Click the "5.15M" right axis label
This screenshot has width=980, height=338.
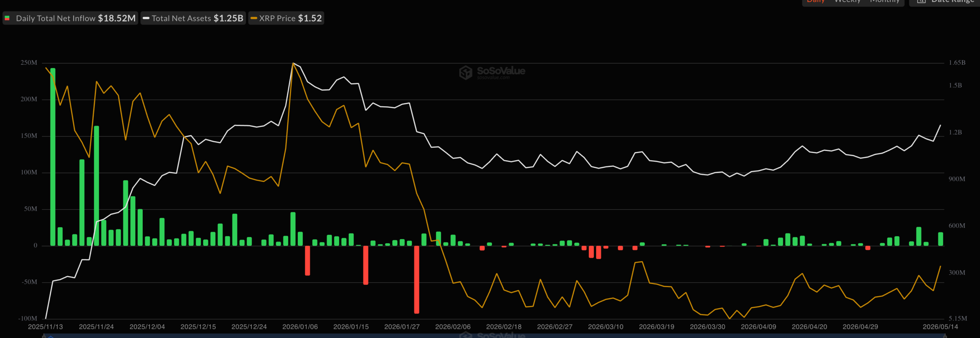958,318
